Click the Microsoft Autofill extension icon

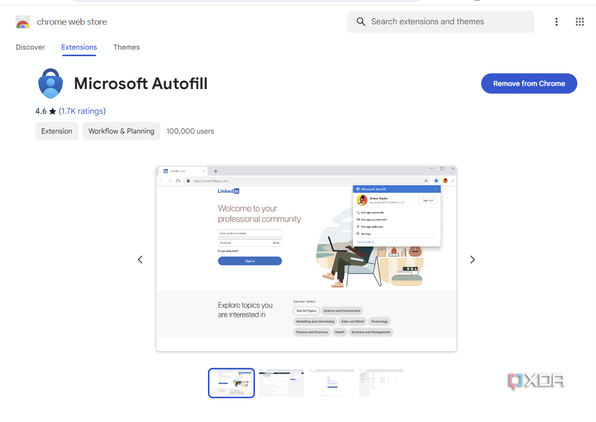click(51, 83)
